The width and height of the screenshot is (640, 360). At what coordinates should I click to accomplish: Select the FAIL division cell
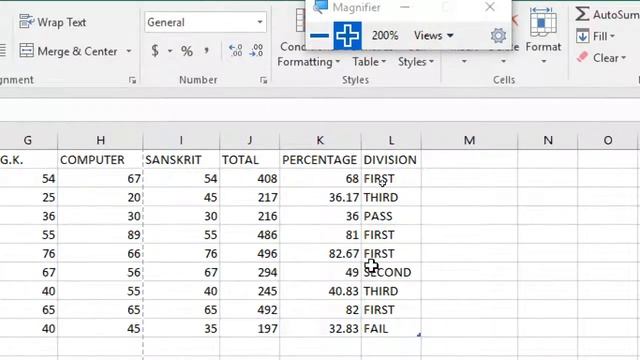click(x=391, y=329)
